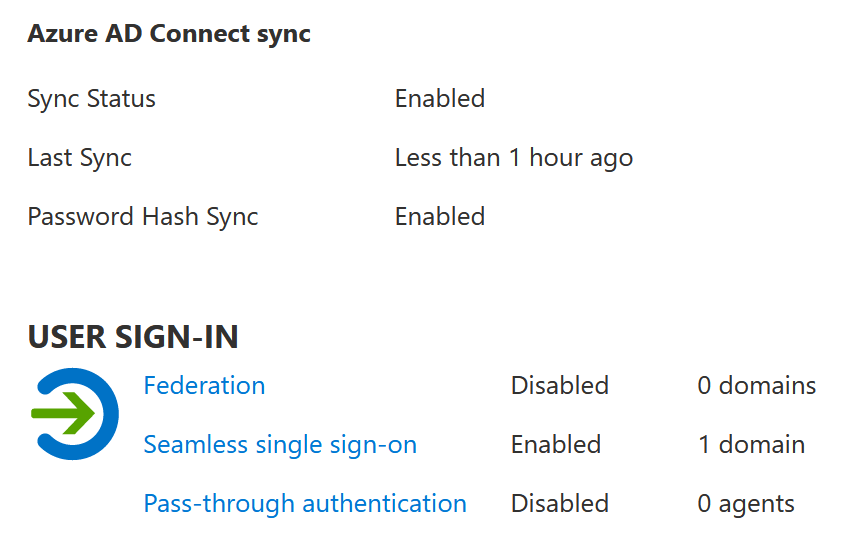Open Seamless single sign-on settings
The image size is (852, 545).
[280, 445]
